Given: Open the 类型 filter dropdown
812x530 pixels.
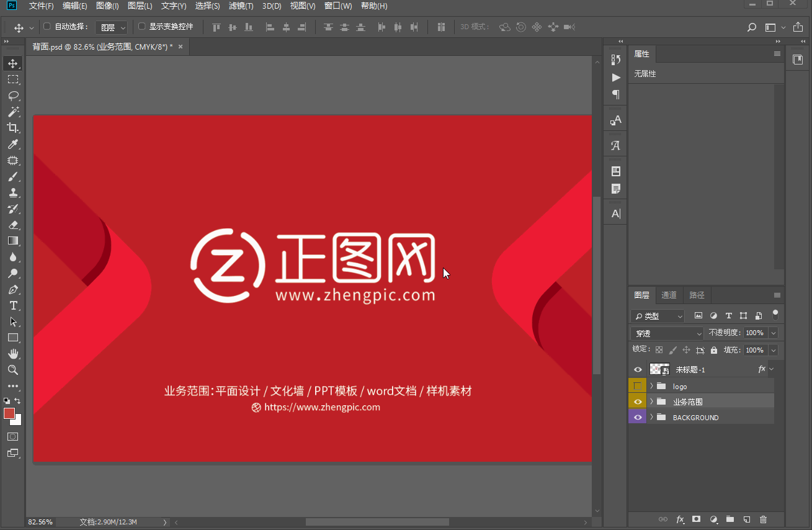Looking at the screenshot, I should [x=658, y=316].
